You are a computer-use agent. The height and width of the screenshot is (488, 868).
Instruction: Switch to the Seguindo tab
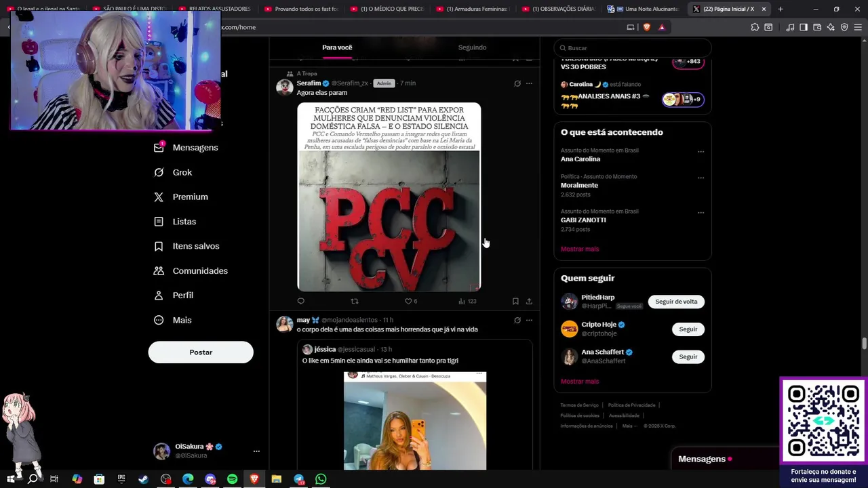[472, 47]
